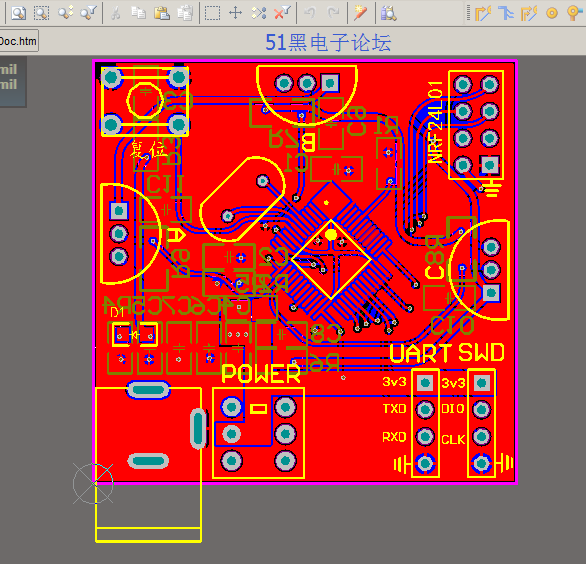Choose the Select Inside Area dashed rectangle
The height and width of the screenshot is (564, 586).
[x=212, y=13]
